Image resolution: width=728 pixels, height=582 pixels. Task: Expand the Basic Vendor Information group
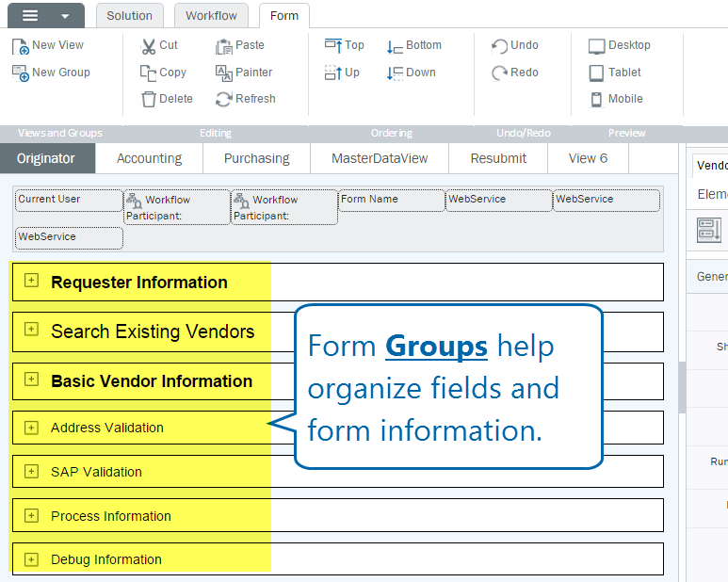31,380
